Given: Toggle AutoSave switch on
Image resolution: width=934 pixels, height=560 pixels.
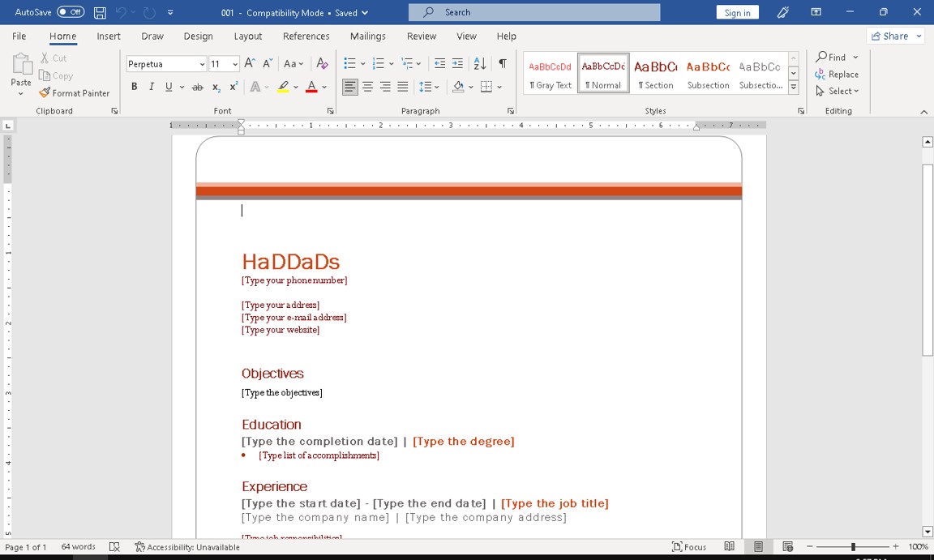Looking at the screenshot, I should 71,12.
